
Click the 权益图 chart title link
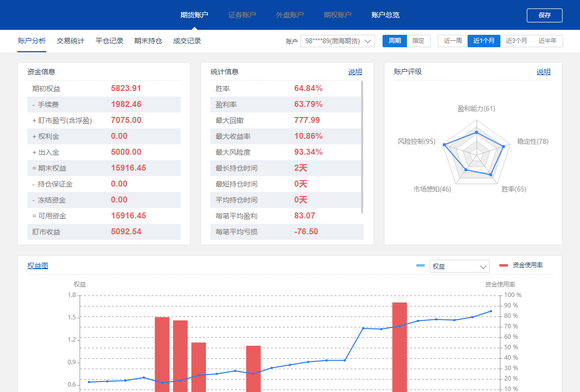coord(38,266)
